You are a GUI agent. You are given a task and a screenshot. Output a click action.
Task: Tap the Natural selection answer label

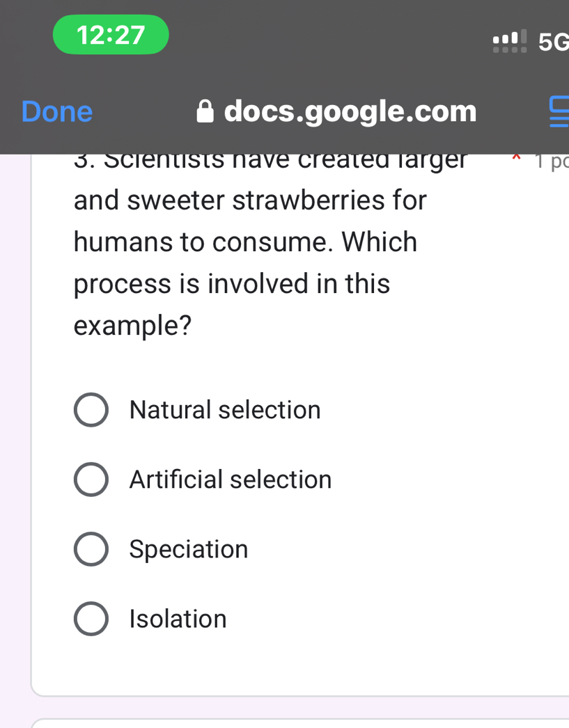[x=224, y=409]
